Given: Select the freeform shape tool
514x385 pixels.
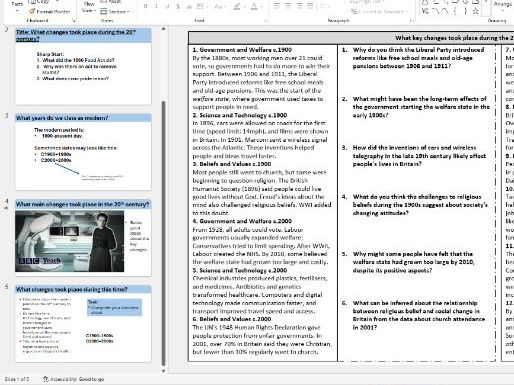Looking at the screenshot, I should (425, 11).
